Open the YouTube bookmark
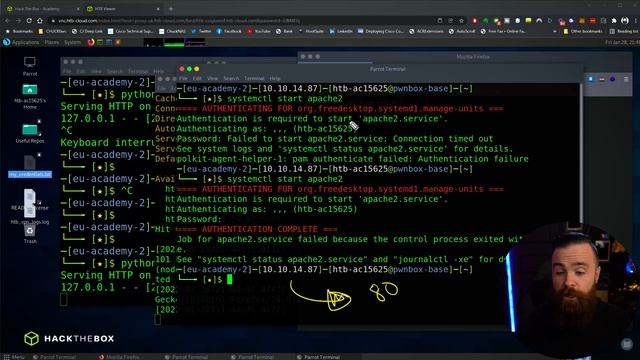 click(259, 31)
